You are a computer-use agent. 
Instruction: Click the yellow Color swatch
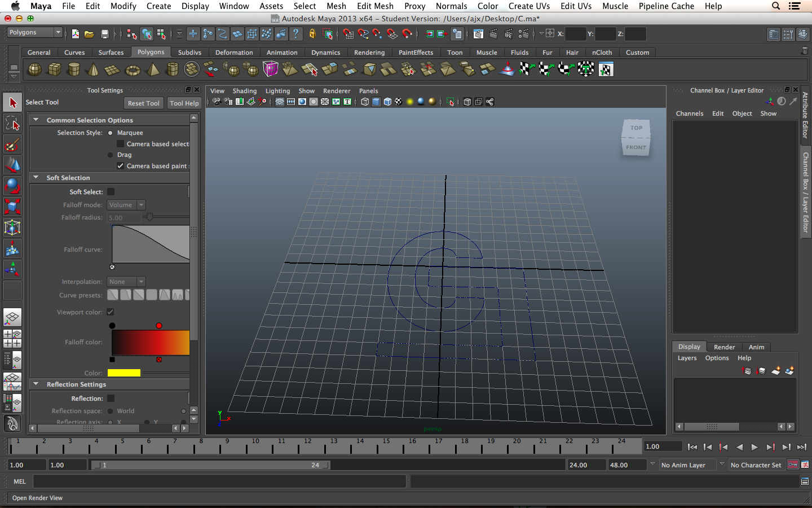(123, 373)
